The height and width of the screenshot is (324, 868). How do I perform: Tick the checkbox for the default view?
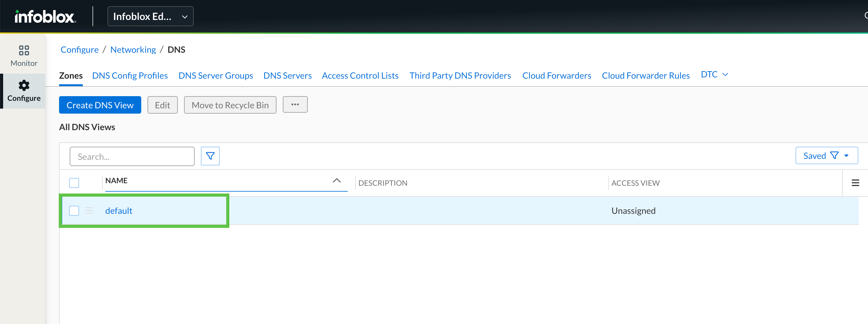[74, 211]
